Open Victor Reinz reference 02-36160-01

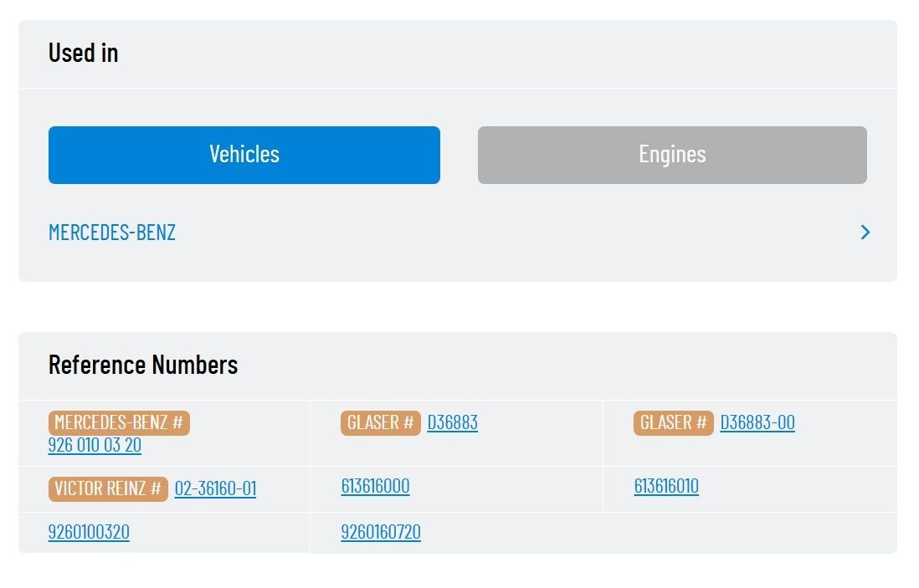point(215,488)
